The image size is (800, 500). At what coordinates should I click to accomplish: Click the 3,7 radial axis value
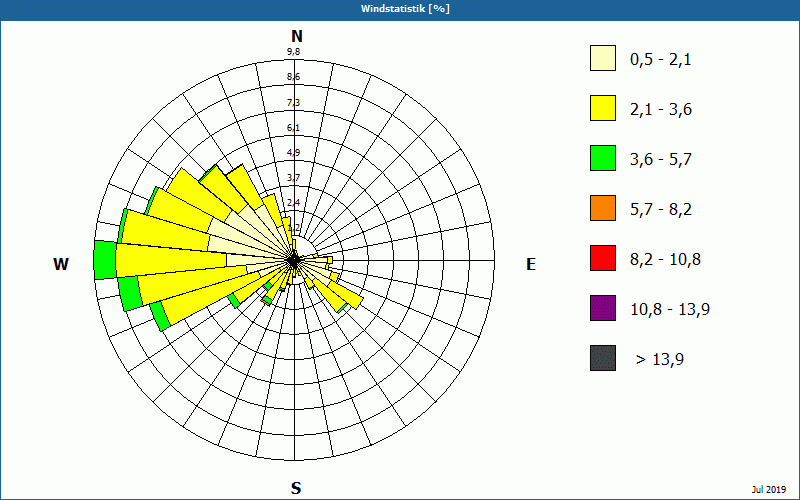[x=293, y=178]
